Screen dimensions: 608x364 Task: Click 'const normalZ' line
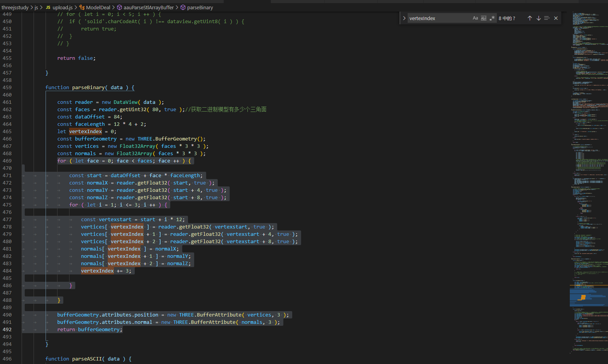[148, 197]
